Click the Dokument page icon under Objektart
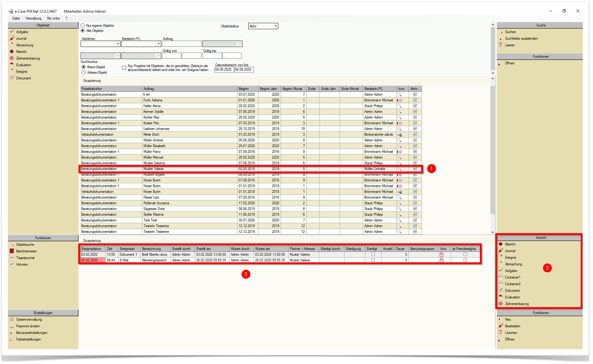Image resolution: width=593 pixels, height=364 pixels. point(12,78)
